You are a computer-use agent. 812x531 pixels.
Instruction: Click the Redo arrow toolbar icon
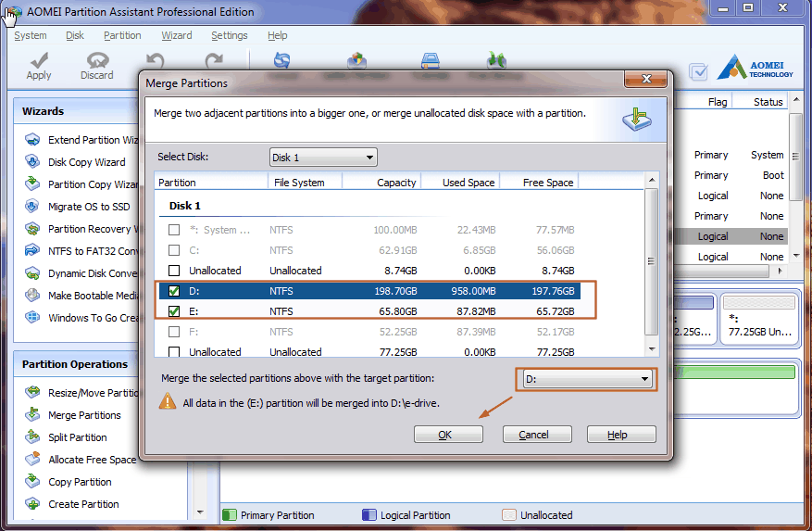(214, 61)
